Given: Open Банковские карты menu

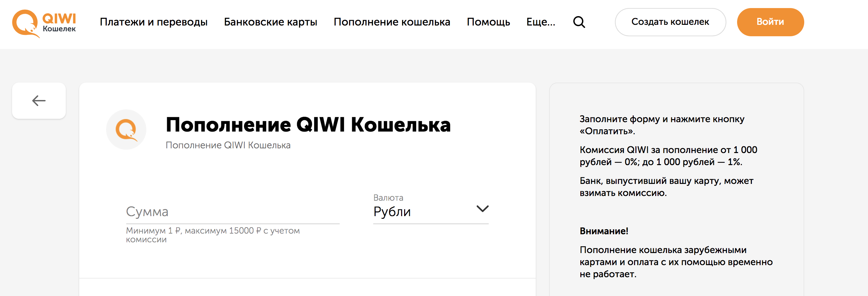Looking at the screenshot, I should click(x=271, y=22).
